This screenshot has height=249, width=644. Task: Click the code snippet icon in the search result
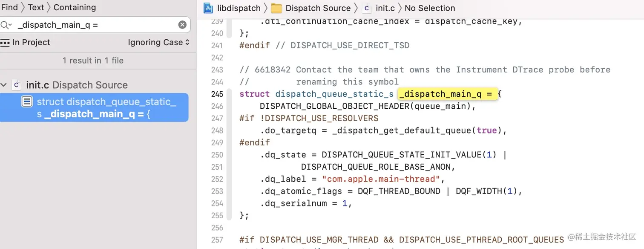(27, 101)
